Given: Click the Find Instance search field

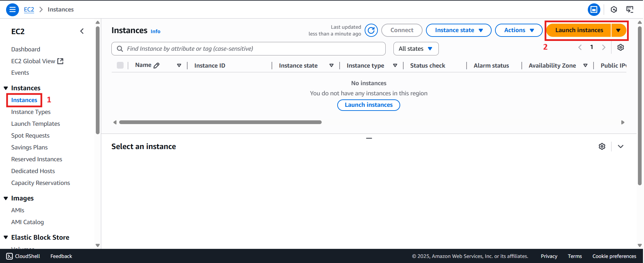Looking at the screenshot, I should 249,49.
